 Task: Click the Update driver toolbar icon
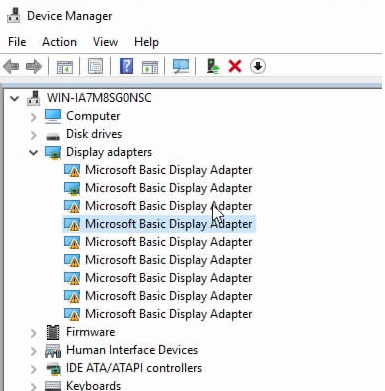(x=212, y=66)
